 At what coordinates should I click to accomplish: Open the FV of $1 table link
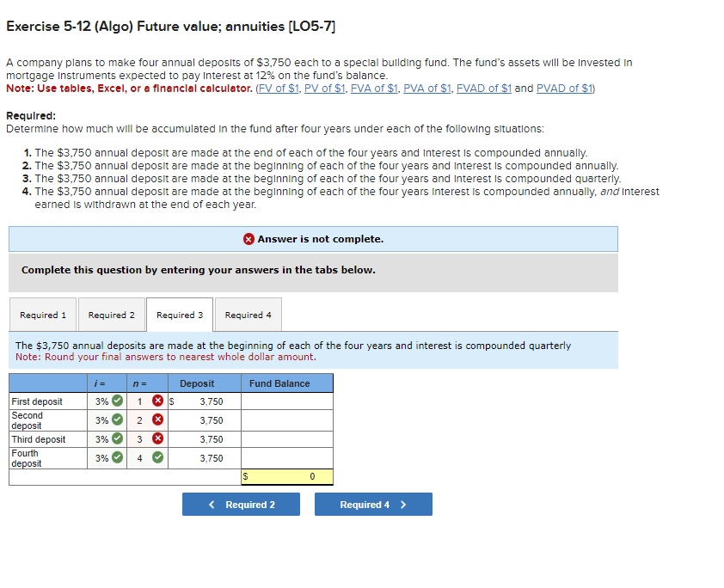coord(278,88)
